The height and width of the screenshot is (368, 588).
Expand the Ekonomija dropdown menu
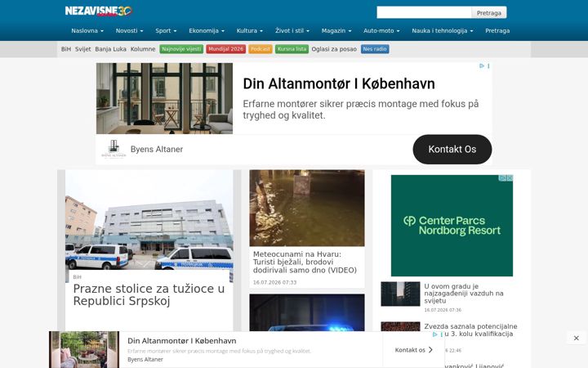point(207,31)
